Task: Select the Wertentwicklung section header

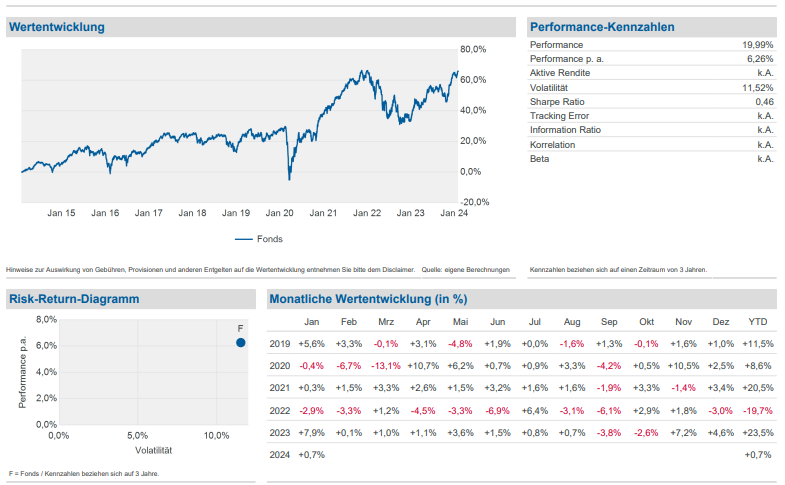Action: (56, 27)
